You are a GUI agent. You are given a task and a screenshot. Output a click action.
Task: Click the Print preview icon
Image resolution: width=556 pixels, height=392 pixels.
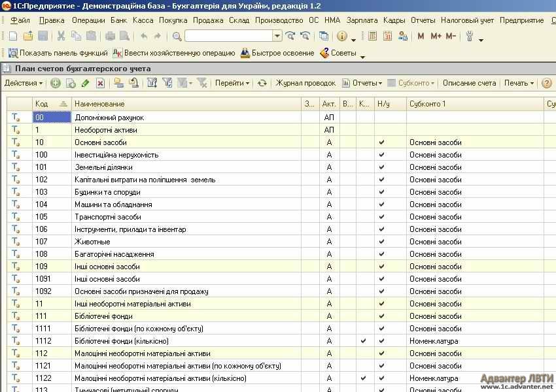pos(124,36)
